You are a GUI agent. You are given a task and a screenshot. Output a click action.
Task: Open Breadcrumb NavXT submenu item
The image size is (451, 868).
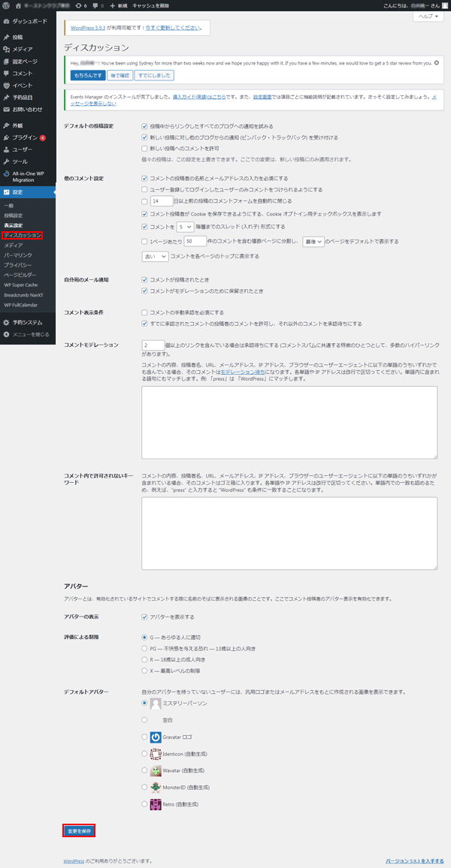(23, 294)
